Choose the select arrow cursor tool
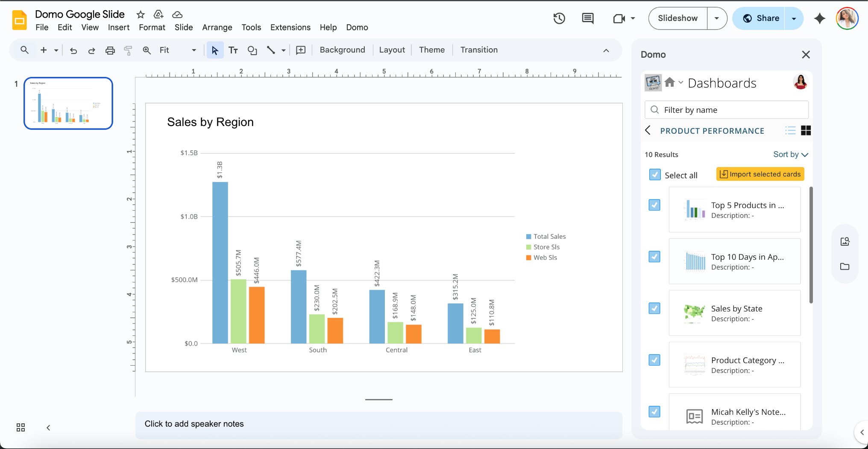868x449 pixels. [215, 50]
